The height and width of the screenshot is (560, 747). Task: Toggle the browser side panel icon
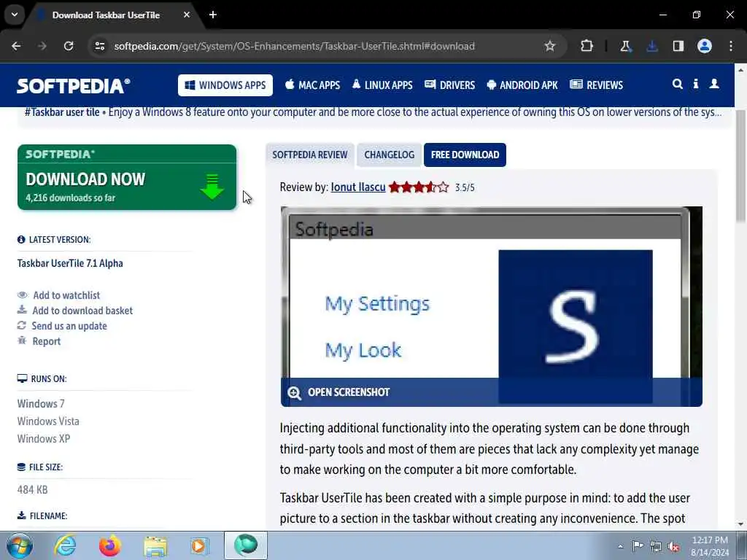[x=678, y=46]
